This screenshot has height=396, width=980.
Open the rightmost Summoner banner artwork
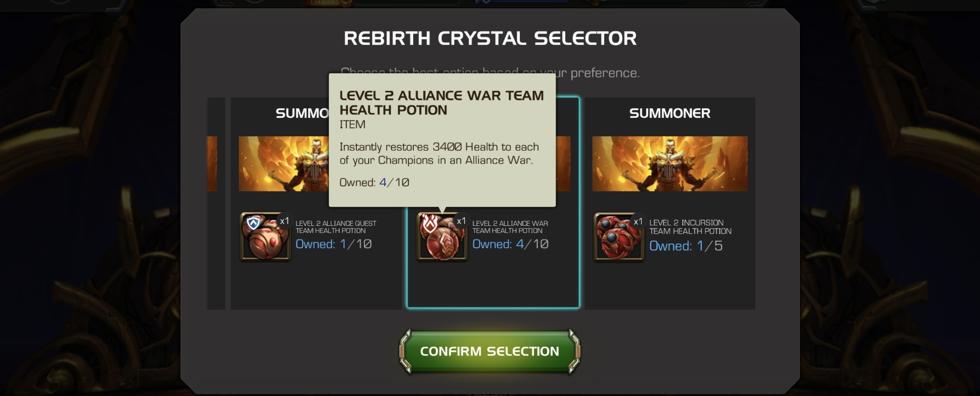pyautogui.click(x=670, y=164)
